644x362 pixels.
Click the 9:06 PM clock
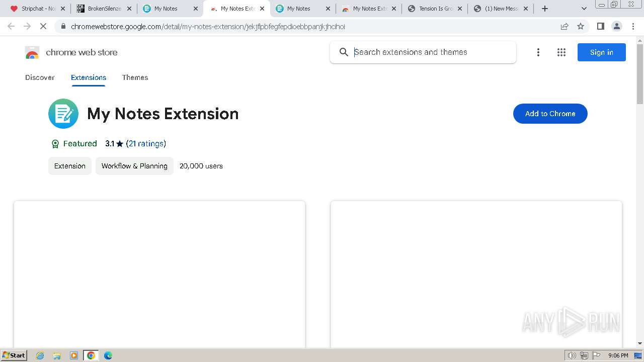click(618, 355)
